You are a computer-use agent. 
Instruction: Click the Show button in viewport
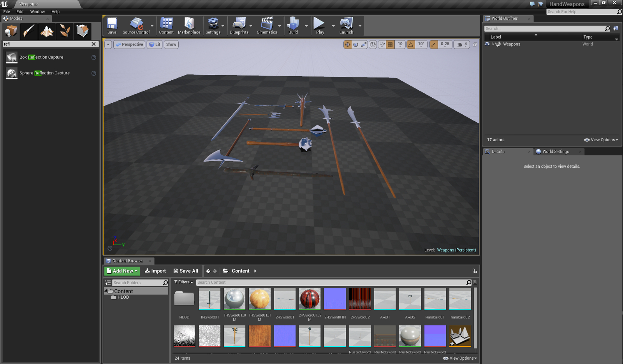(x=171, y=44)
